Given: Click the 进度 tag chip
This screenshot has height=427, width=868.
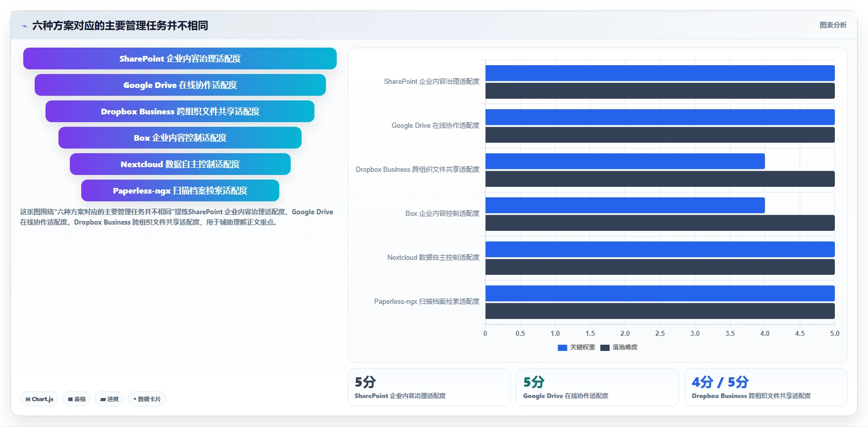Looking at the screenshot, I should 109,399.
